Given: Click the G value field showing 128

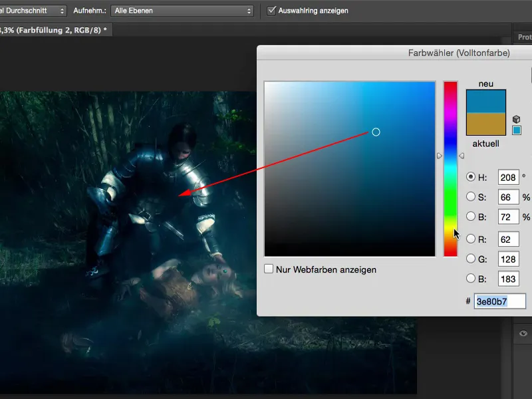Looking at the screenshot, I should coord(508,259).
